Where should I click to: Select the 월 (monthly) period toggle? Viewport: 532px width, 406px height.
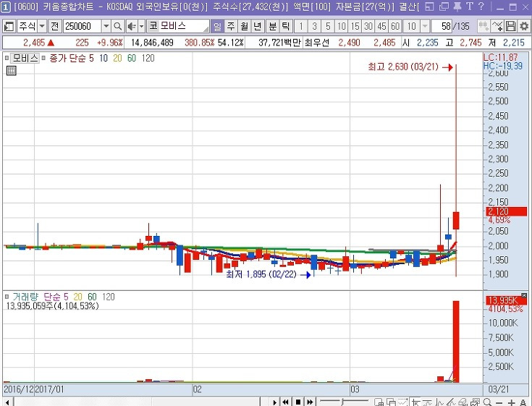[244, 26]
